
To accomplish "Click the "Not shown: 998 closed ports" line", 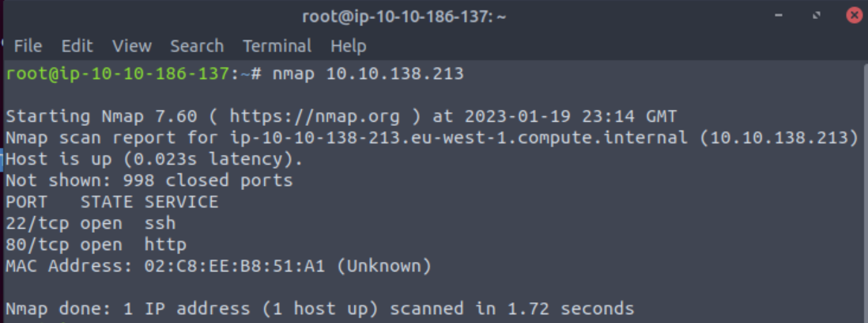I will pyautogui.click(x=149, y=181).
